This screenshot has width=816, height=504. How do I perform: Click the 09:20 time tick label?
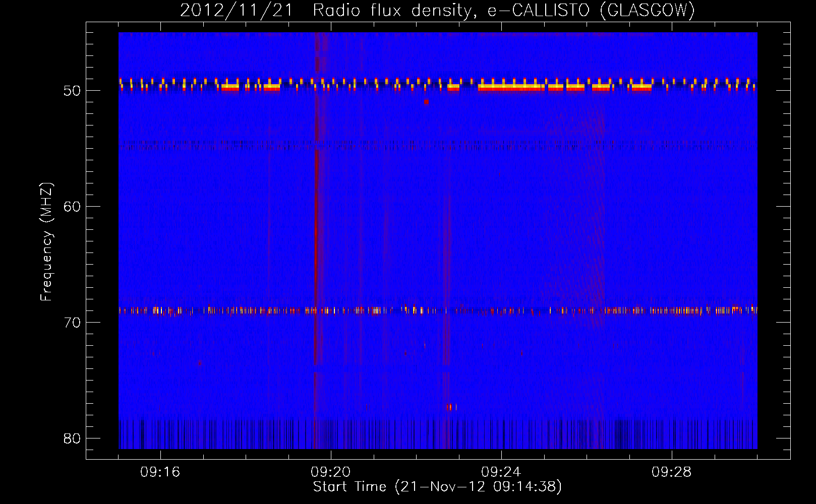[x=331, y=472]
